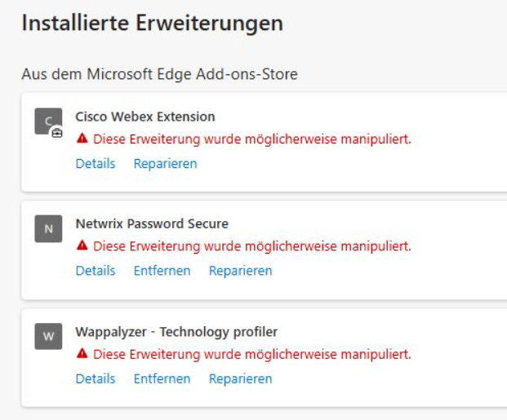Image resolution: width=507 pixels, height=420 pixels.
Task: Click the Wappalyzer 'W' extension icon
Action: click(48, 337)
